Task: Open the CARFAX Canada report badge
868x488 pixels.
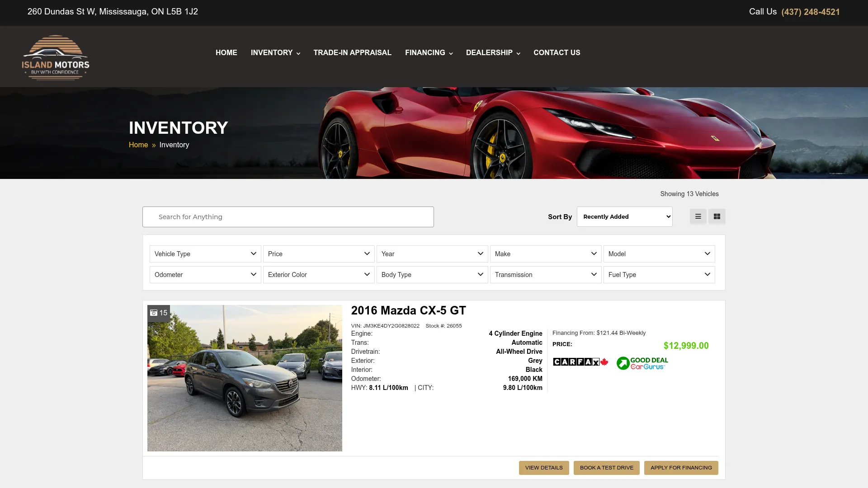Action: click(580, 362)
